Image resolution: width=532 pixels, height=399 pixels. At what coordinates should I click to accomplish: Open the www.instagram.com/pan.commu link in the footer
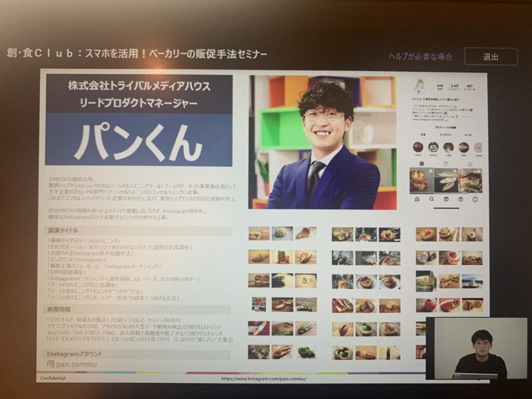tap(263, 379)
